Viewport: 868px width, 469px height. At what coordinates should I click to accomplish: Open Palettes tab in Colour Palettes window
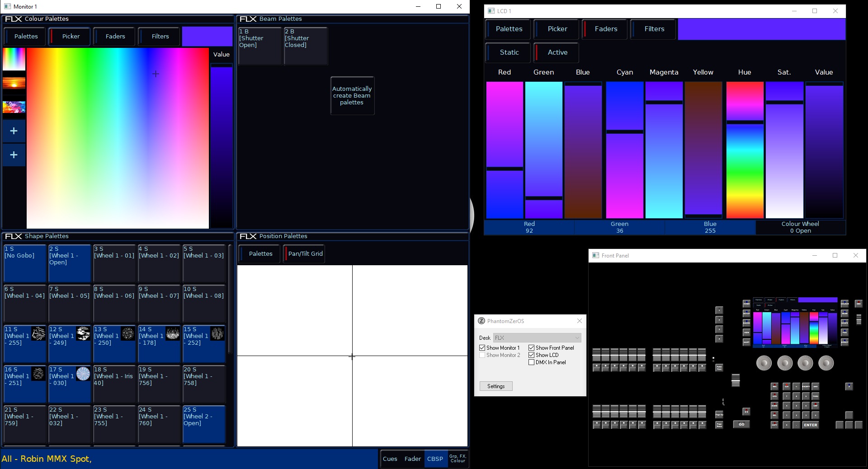pyautogui.click(x=25, y=37)
